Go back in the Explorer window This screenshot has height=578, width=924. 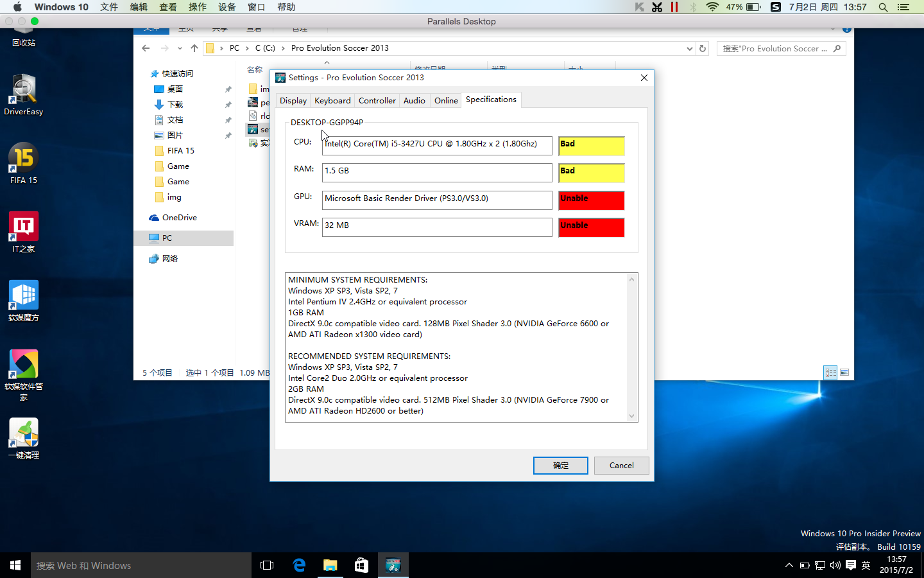click(146, 48)
